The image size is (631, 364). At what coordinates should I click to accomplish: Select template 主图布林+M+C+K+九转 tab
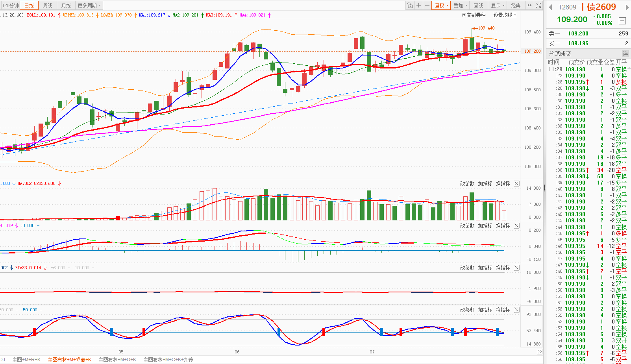[168, 360]
